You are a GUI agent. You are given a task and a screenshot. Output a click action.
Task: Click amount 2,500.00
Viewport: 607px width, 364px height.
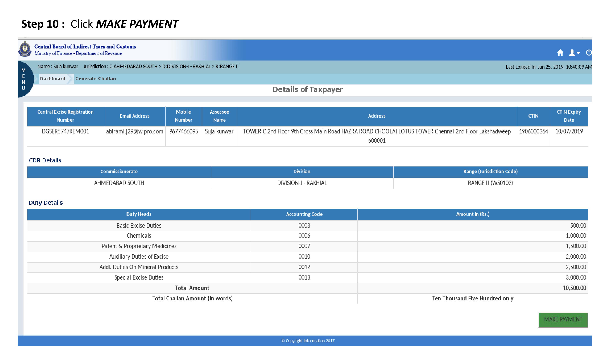point(576,267)
